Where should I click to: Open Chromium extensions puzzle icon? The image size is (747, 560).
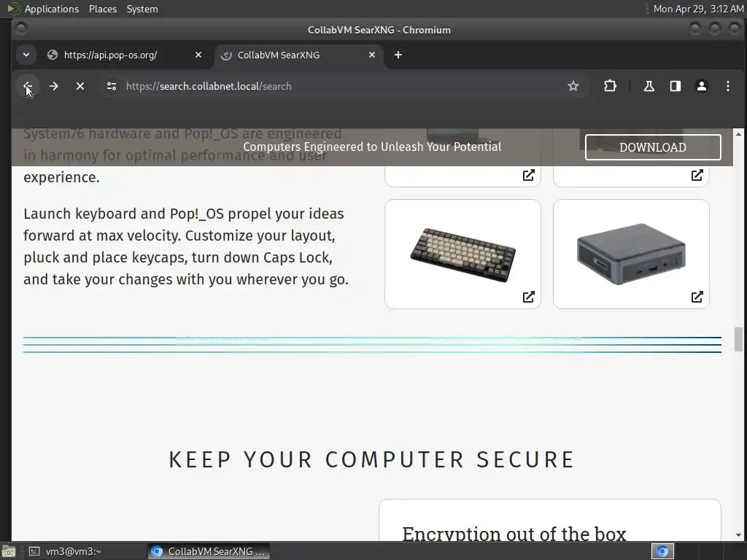tap(611, 86)
